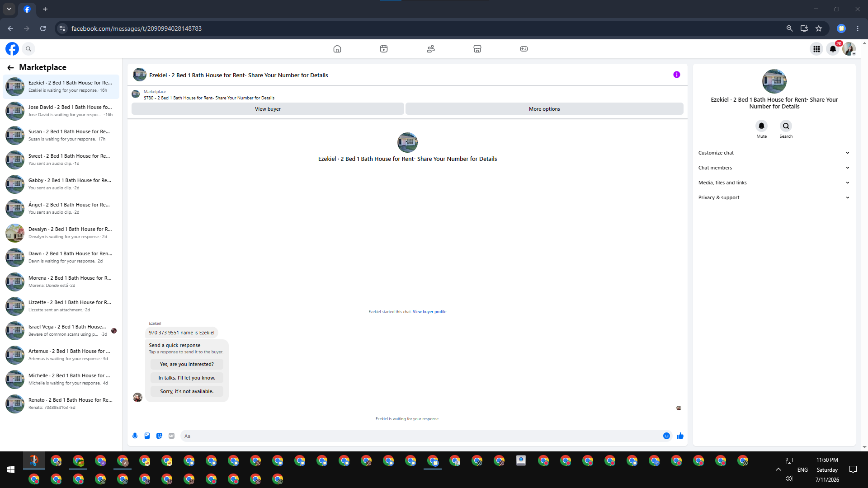Go to Home feed icon
The height and width of the screenshot is (488, 868).
pyautogui.click(x=337, y=49)
